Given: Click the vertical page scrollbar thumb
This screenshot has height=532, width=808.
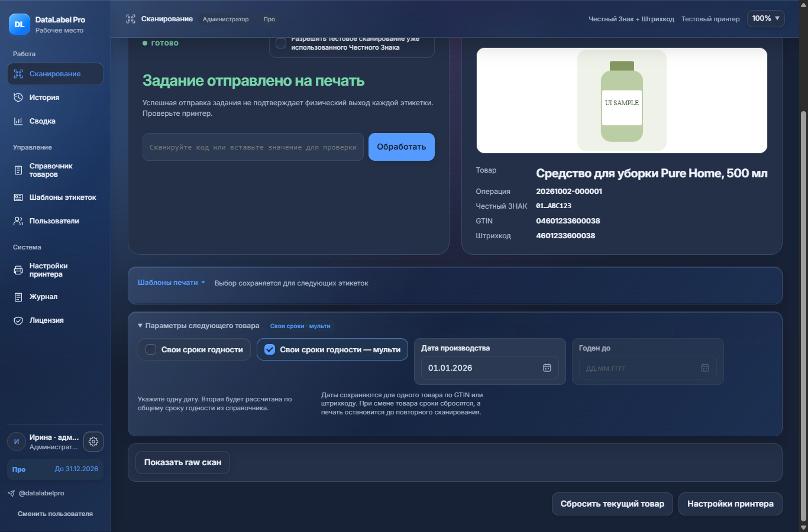Looking at the screenshot, I should click(803, 316).
